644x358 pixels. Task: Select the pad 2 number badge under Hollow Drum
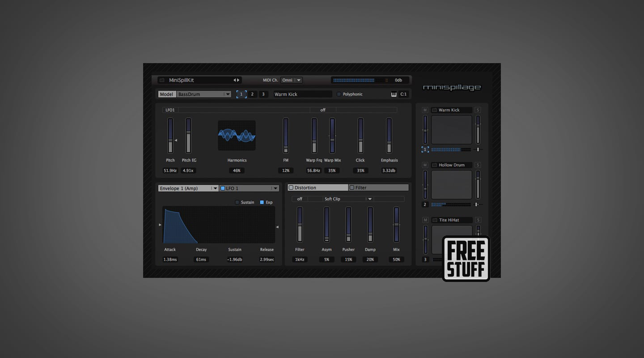[425, 205]
